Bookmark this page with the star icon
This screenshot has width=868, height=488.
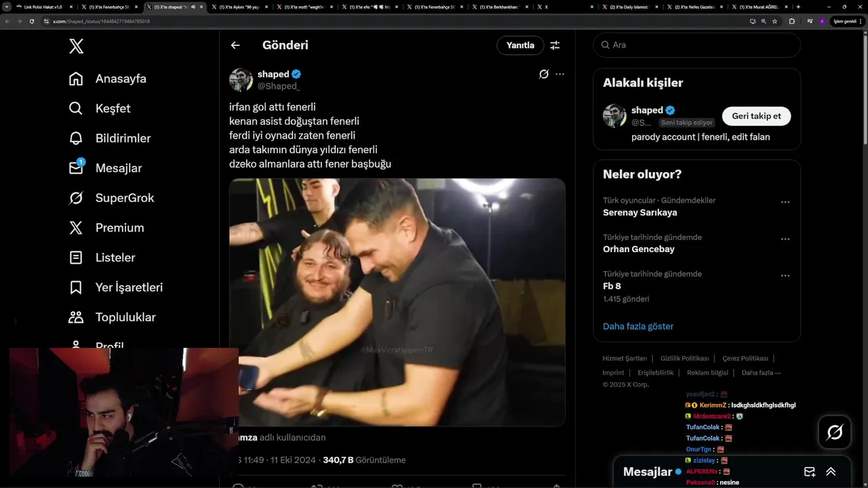click(x=774, y=21)
